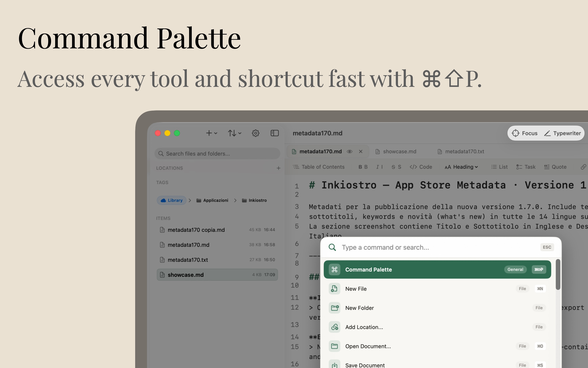
Task: Insert Code formatting
Action: point(421,167)
